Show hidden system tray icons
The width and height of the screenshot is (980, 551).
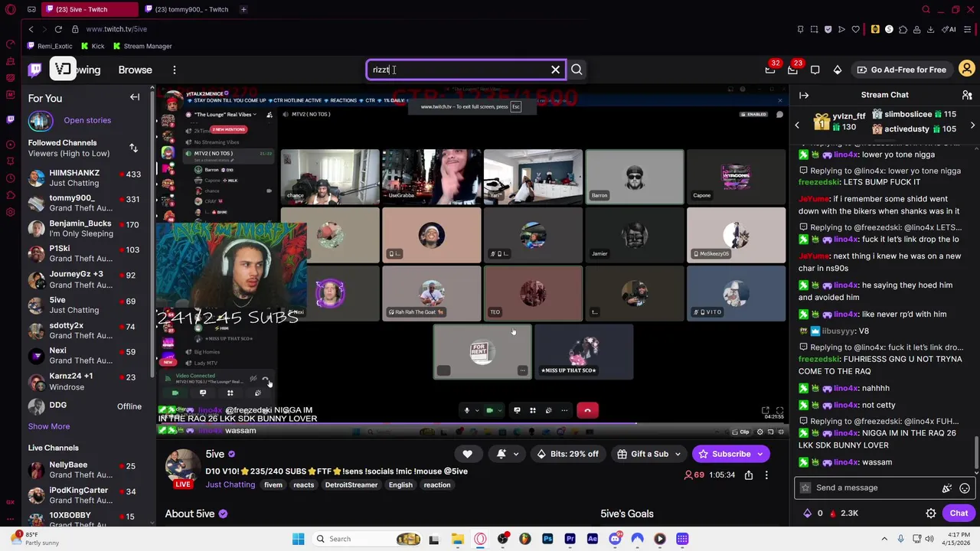pos(884,539)
